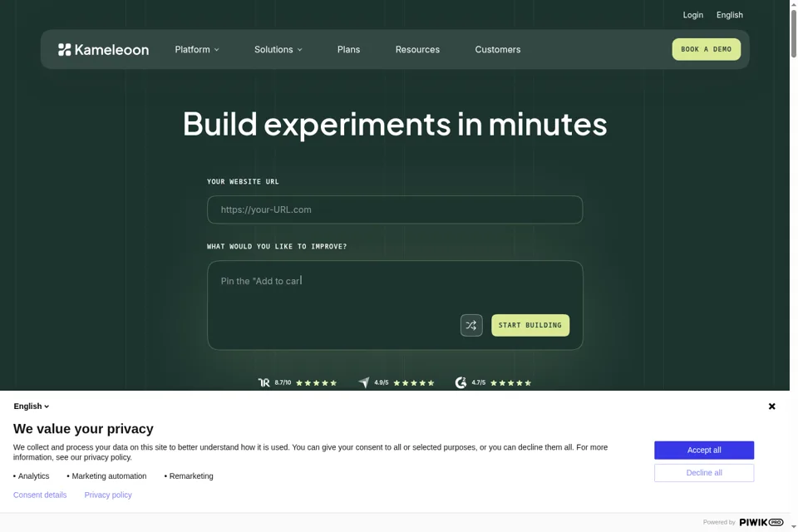Click the Capterra 4.9/5 rating icon

[364, 382]
